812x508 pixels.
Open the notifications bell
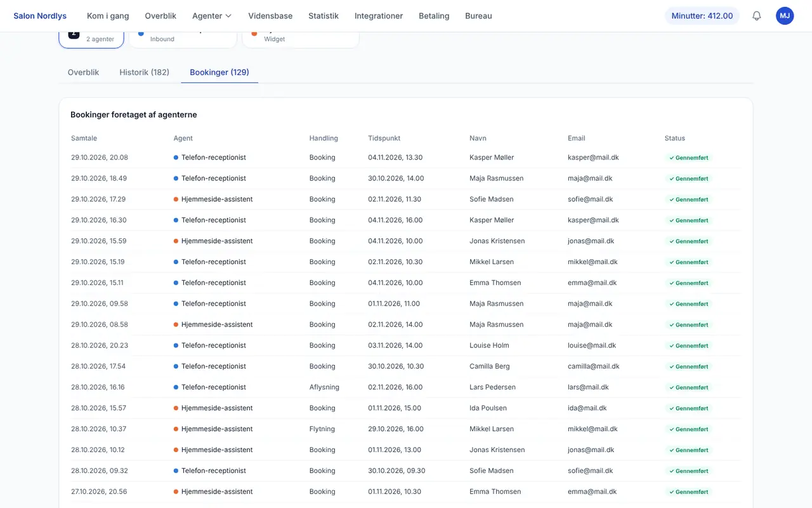tap(756, 16)
